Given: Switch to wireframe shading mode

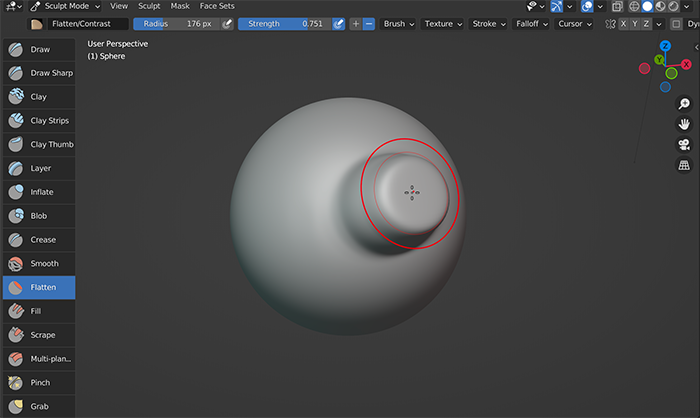Looking at the screenshot, I should 634,6.
